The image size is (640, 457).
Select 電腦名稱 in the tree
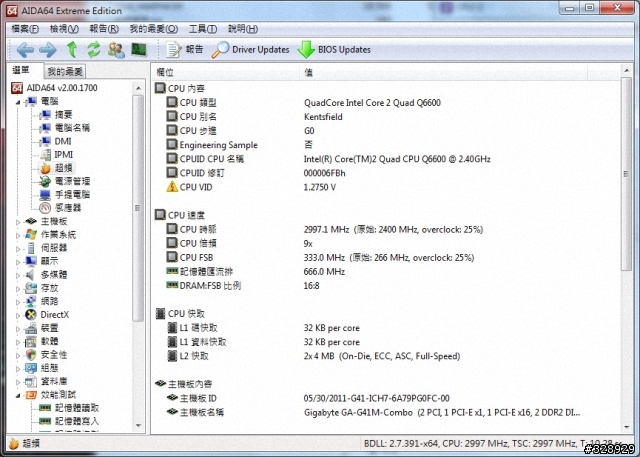pyautogui.click(x=72, y=128)
